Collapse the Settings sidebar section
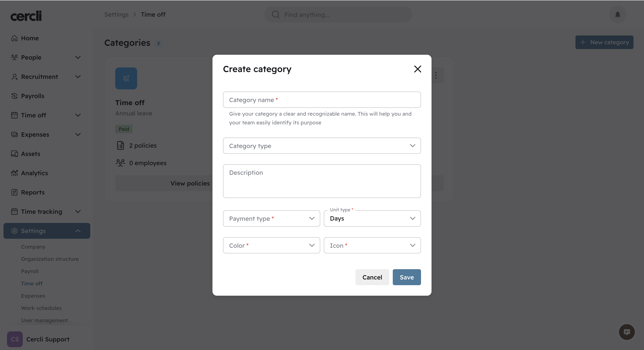This screenshot has width=644, height=350. (x=78, y=231)
